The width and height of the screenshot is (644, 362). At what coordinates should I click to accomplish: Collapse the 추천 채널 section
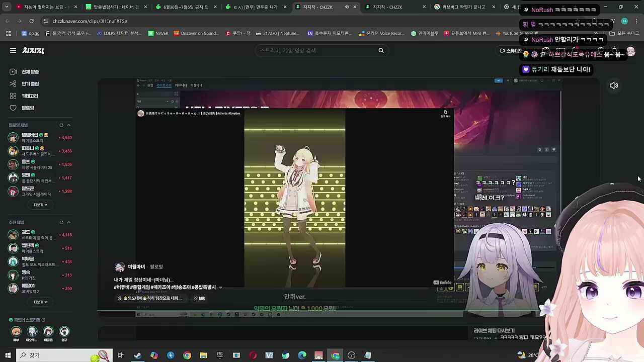tap(69, 222)
